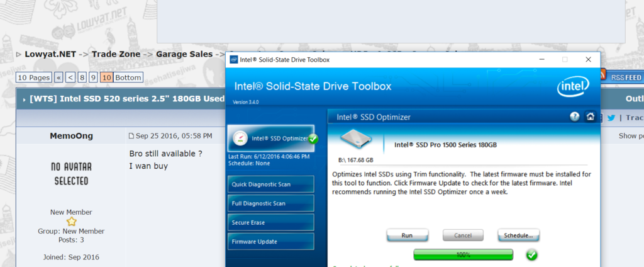Open Full Diagnostic Scan

271,203
